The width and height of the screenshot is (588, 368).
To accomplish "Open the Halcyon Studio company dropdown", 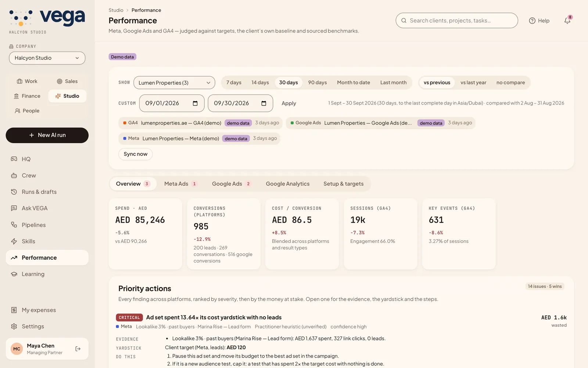I will coord(47,58).
